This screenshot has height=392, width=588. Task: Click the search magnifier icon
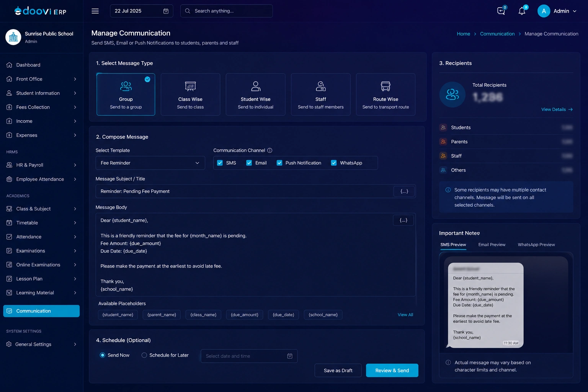[188, 11]
